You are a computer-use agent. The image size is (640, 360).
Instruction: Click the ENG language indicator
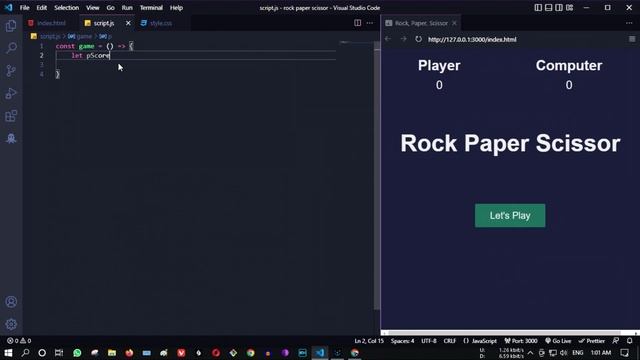(578, 353)
